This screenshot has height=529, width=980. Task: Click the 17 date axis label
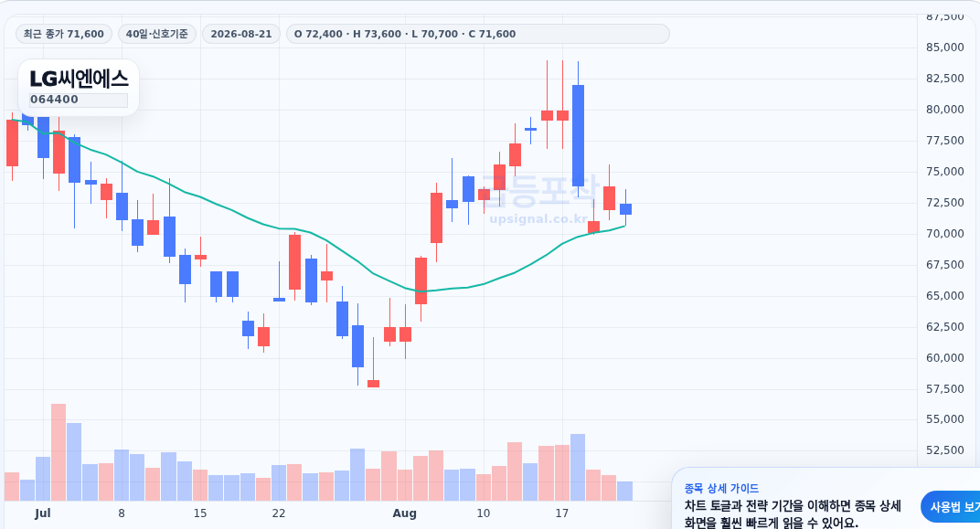[562, 513]
